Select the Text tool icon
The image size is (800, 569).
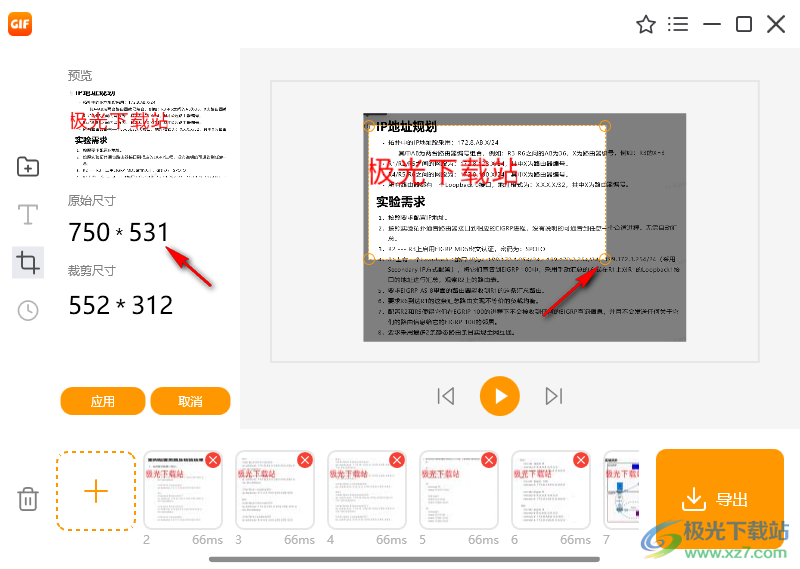click(x=28, y=214)
